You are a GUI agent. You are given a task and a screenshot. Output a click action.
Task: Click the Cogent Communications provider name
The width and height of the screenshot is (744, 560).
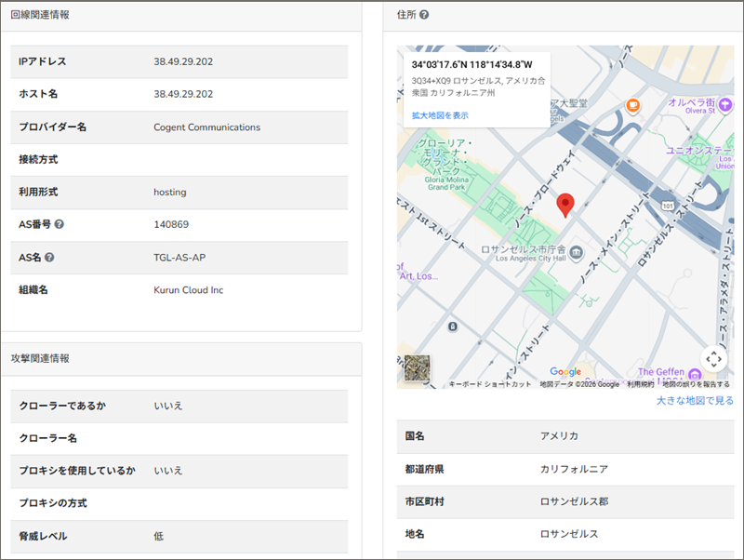click(206, 127)
